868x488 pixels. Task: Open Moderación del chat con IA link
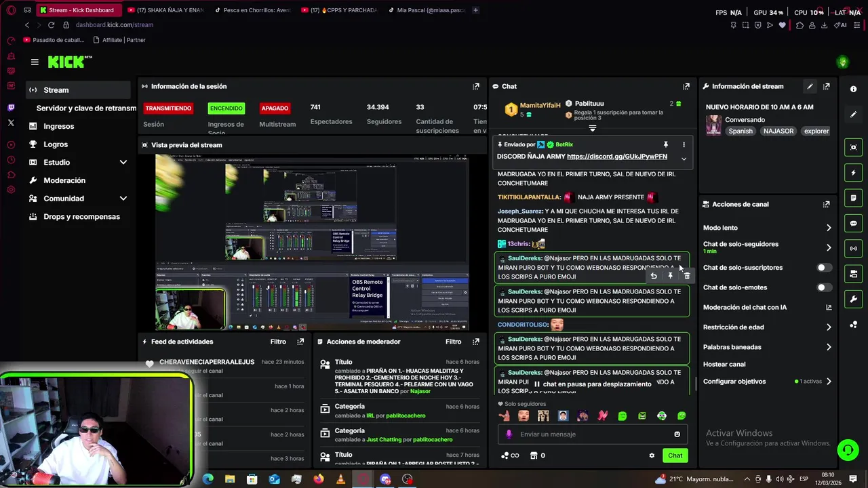(x=768, y=307)
